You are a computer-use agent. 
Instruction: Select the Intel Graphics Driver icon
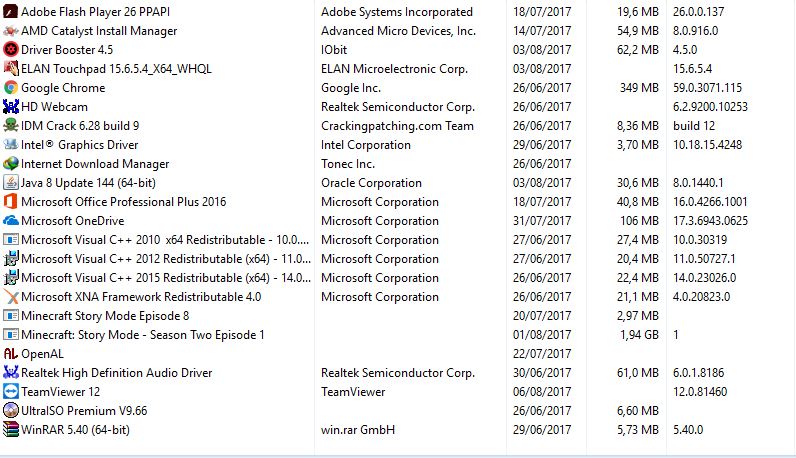[11, 145]
